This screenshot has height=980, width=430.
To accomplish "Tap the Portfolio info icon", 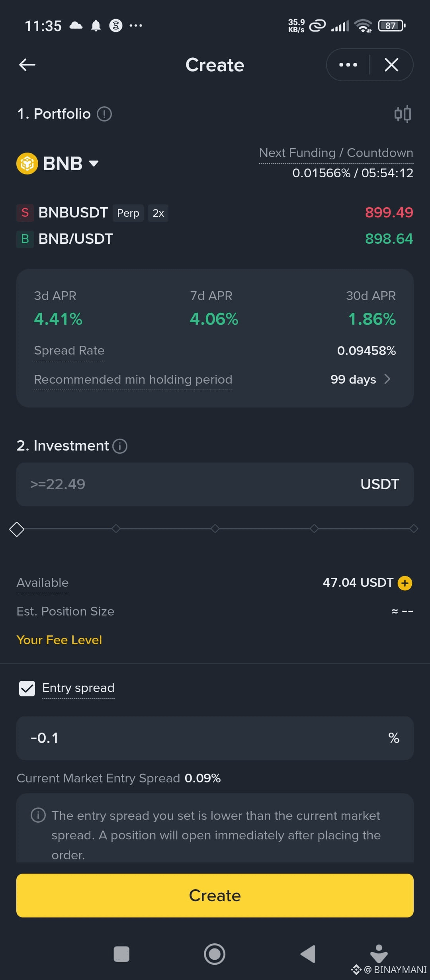I will (104, 114).
